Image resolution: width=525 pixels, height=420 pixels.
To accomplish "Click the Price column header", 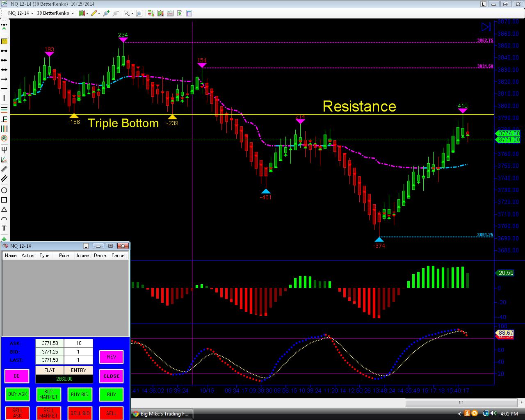I will pyautogui.click(x=64, y=256).
